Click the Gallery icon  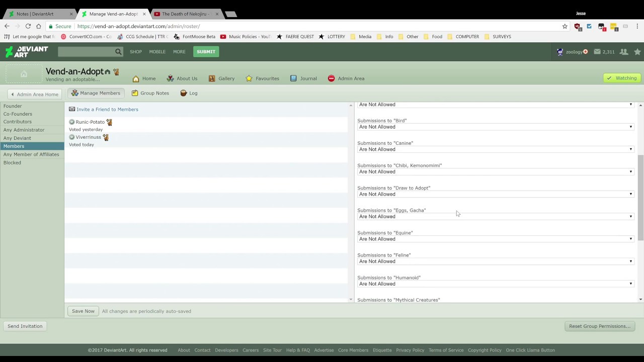(212, 78)
